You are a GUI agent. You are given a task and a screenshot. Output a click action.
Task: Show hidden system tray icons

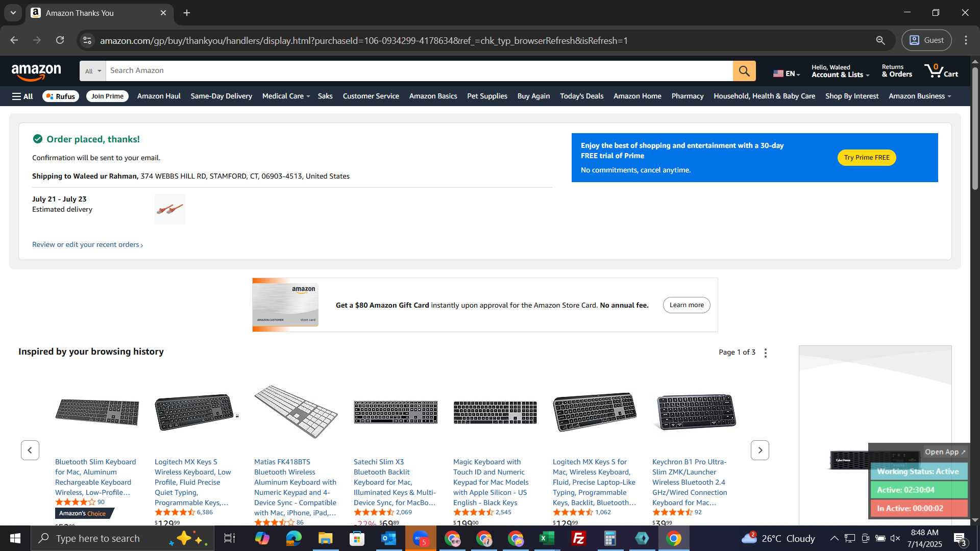click(x=834, y=538)
